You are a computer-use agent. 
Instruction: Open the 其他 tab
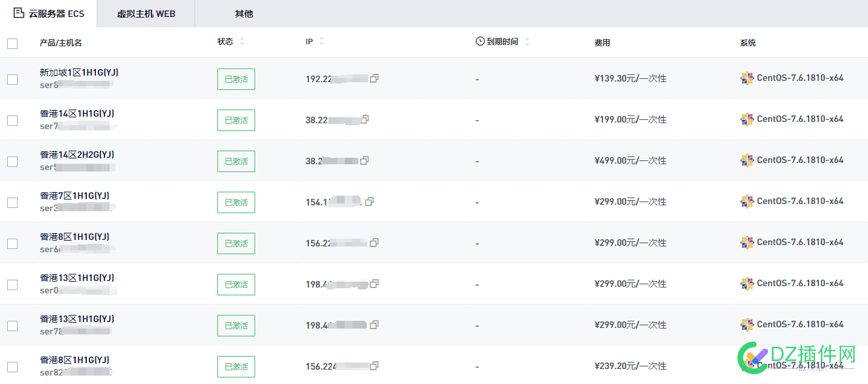(243, 14)
